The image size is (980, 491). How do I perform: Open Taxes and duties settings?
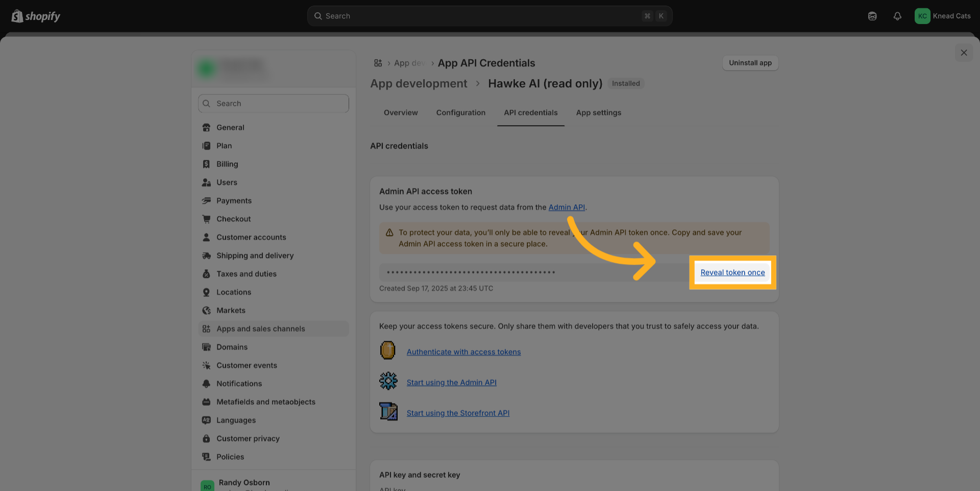[x=246, y=274]
